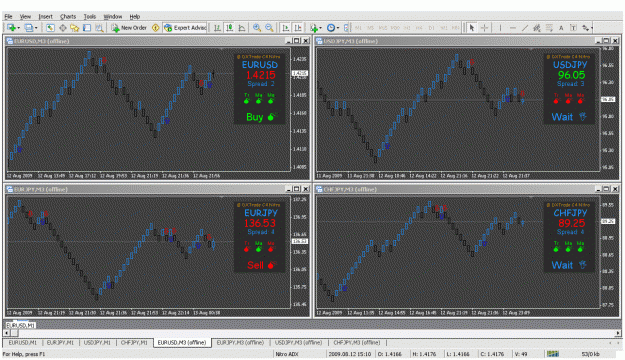The image size is (625, 360).
Task: Switch to bar chart display
Action: tap(217, 28)
